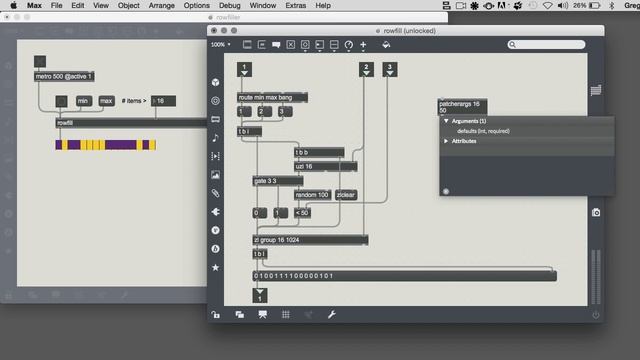Click the min message box in rowfiller window

(84, 101)
